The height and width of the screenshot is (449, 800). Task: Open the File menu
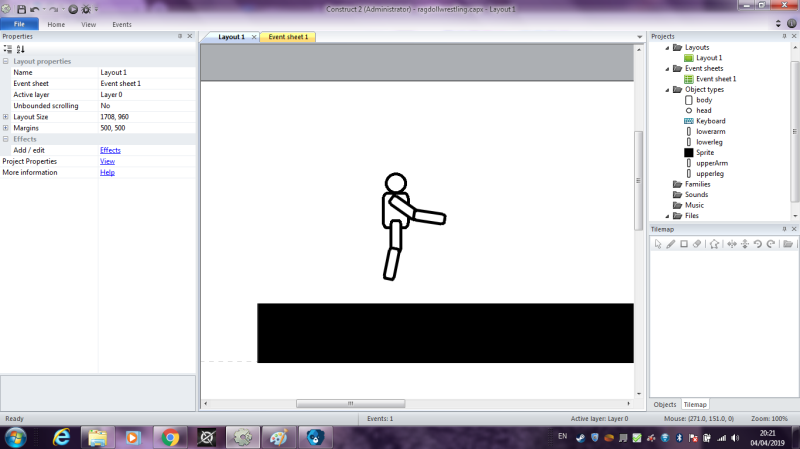(19, 24)
